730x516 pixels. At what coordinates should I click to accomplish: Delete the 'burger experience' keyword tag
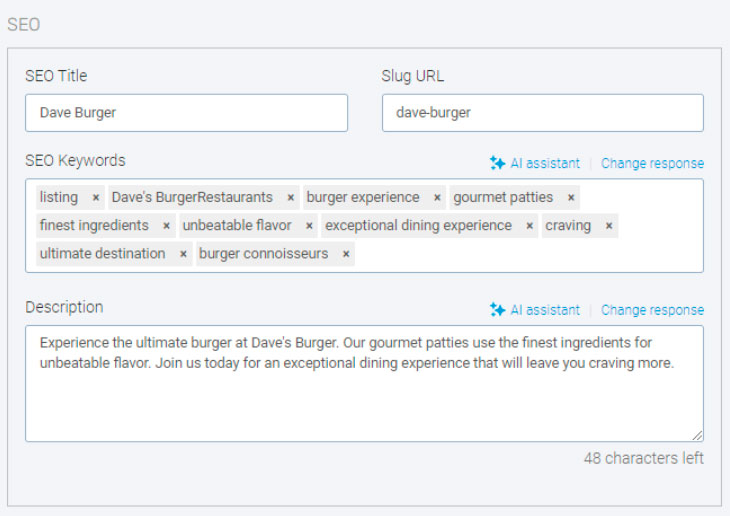click(437, 198)
